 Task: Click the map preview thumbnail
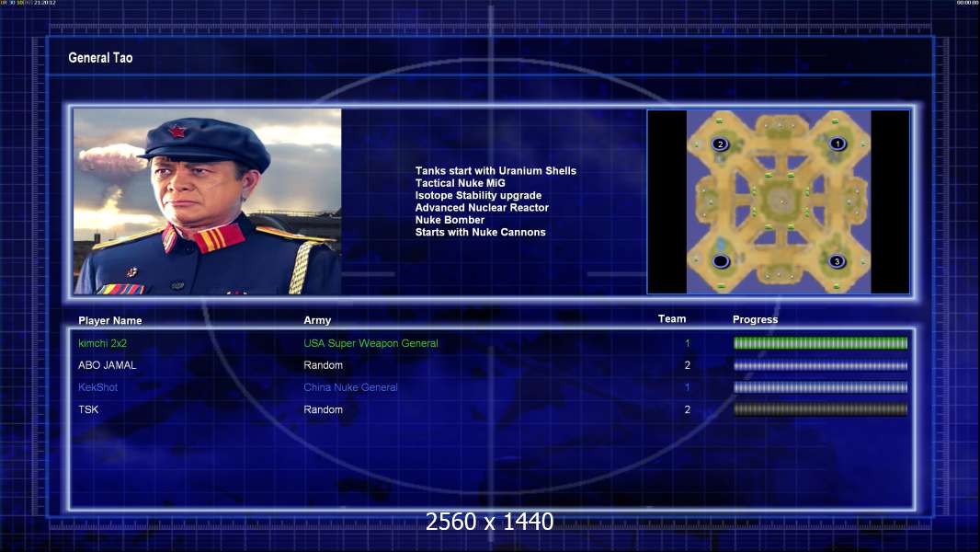778,201
